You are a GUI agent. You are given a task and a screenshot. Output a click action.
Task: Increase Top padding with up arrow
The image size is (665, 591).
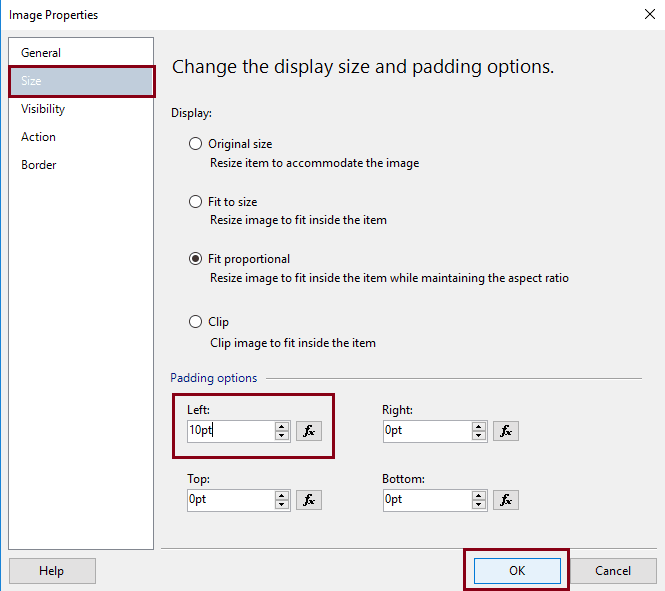click(282, 495)
